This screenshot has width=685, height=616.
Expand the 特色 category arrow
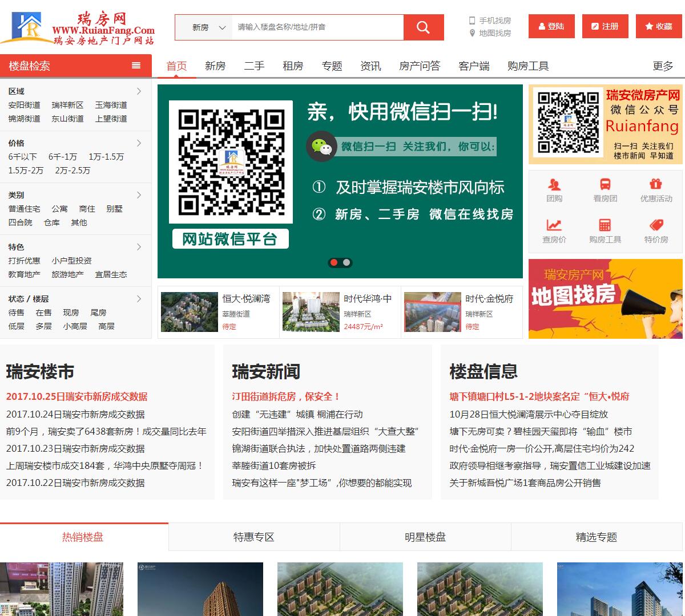(x=139, y=247)
